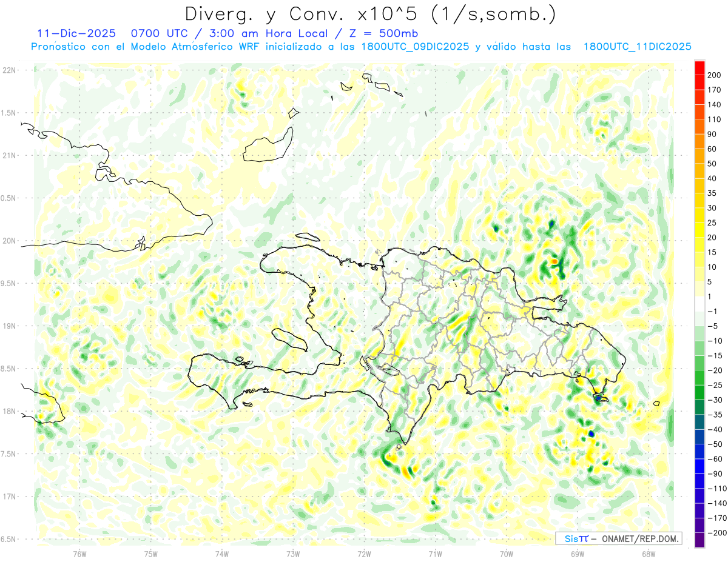Click the '20N' latitude label
This screenshot has height=562, width=728.
point(8,241)
